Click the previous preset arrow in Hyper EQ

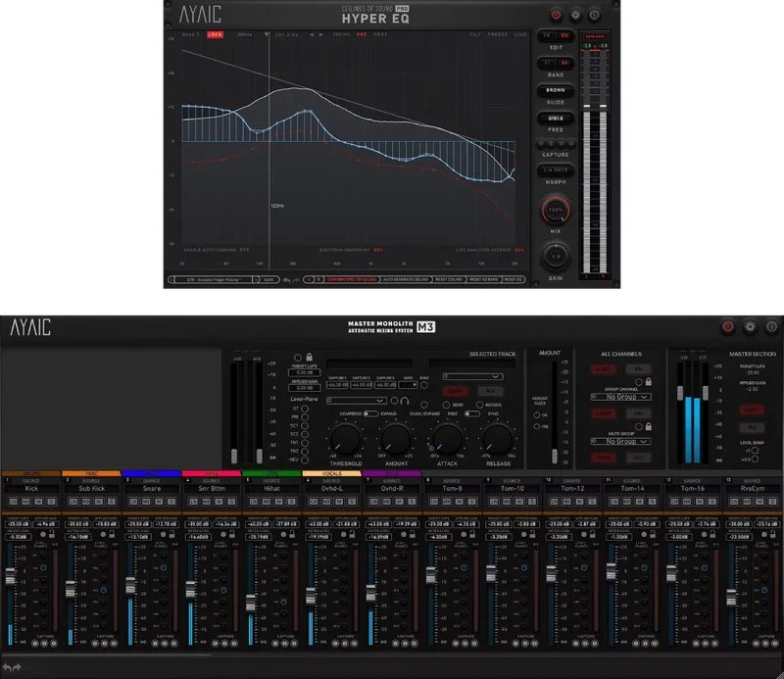tap(171, 279)
